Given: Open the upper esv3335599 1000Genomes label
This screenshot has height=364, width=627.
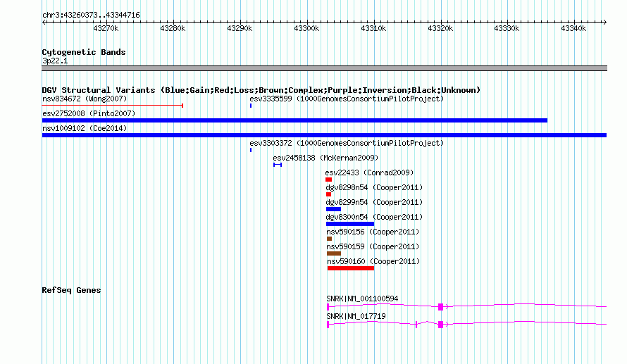Looking at the screenshot, I should [x=347, y=99].
